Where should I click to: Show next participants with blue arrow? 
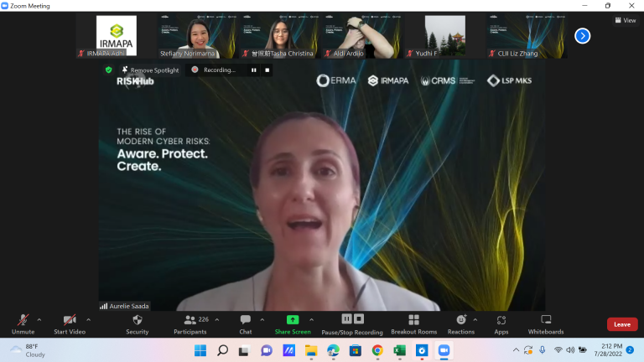582,36
